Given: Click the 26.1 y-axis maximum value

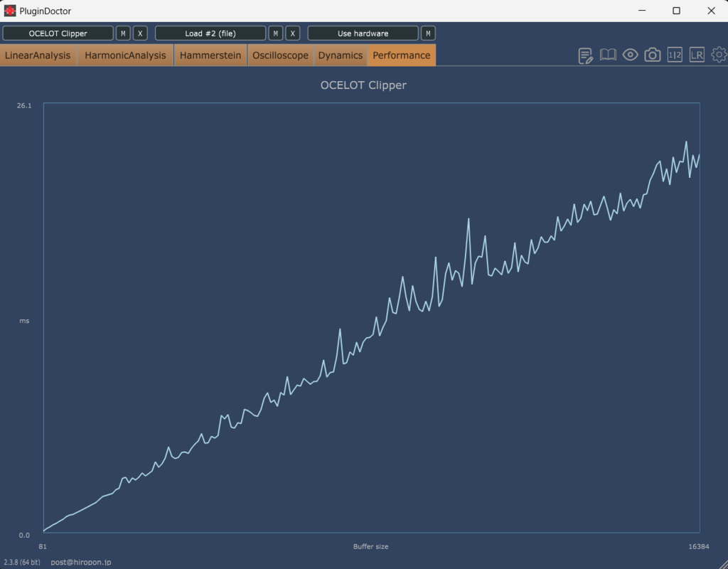Looking at the screenshot, I should tap(24, 106).
